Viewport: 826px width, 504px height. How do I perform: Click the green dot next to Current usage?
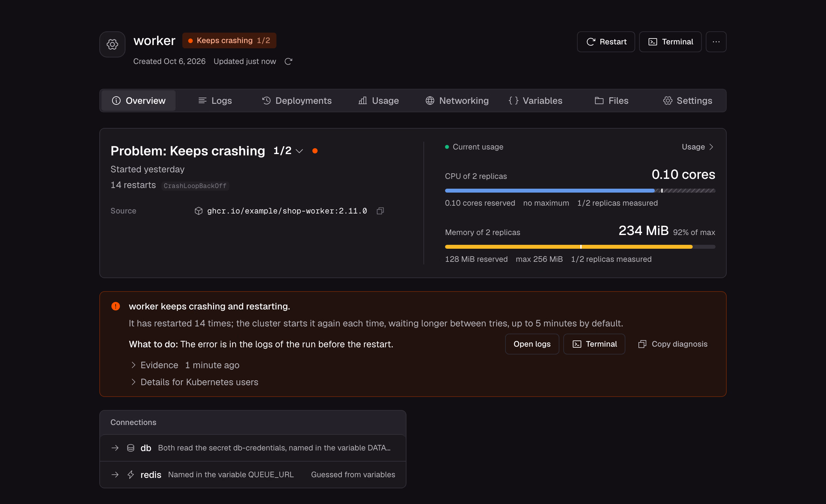click(x=447, y=147)
